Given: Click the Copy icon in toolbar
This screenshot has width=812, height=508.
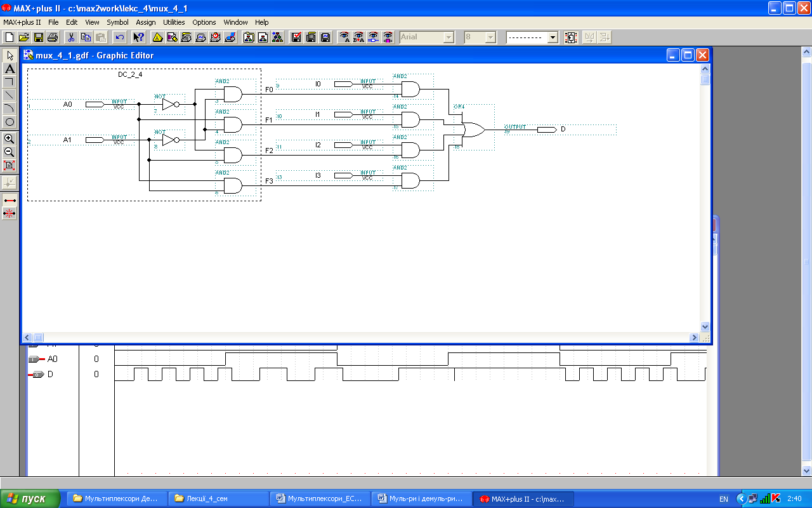Looking at the screenshot, I should point(86,37).
